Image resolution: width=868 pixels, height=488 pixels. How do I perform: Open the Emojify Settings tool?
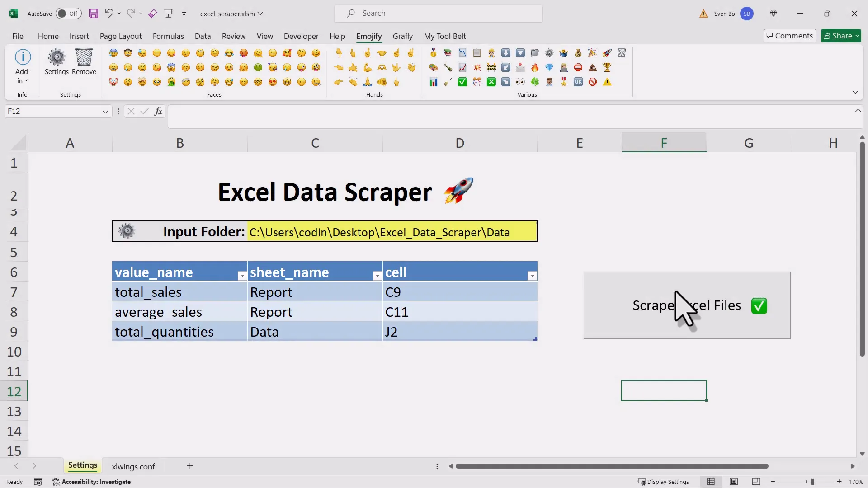coord(57,63)
